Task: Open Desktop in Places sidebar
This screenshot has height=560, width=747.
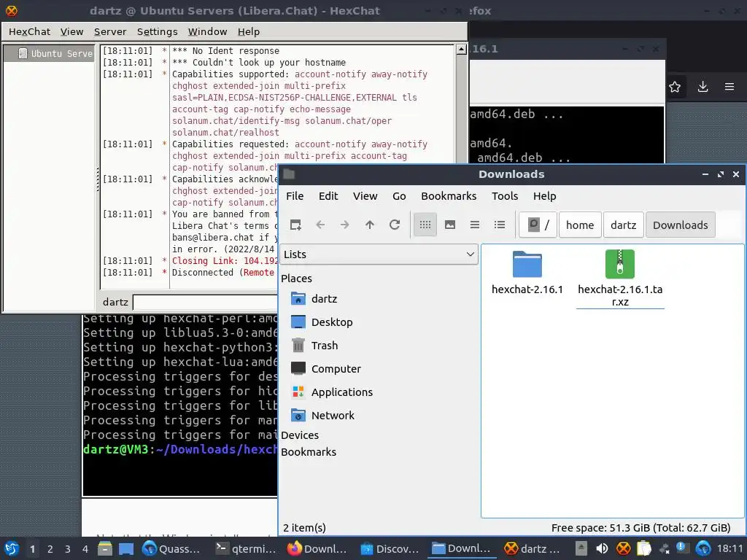Action: pyautogui.click(x=322, y=322)
